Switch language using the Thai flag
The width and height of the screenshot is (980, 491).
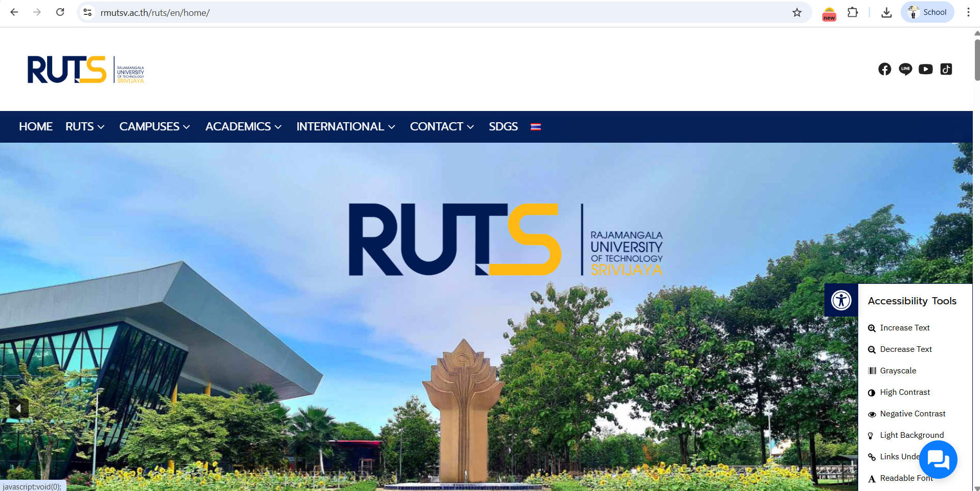536,126
